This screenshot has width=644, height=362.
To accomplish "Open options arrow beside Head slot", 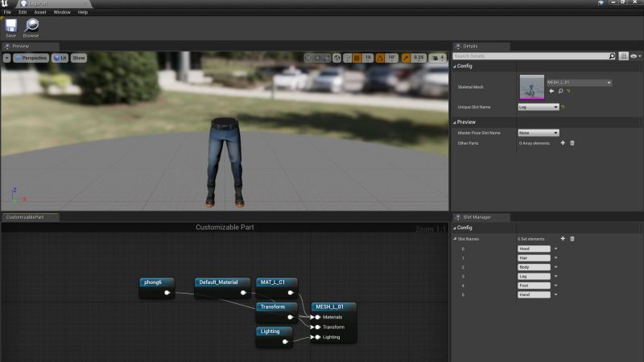I will [555, 249].
